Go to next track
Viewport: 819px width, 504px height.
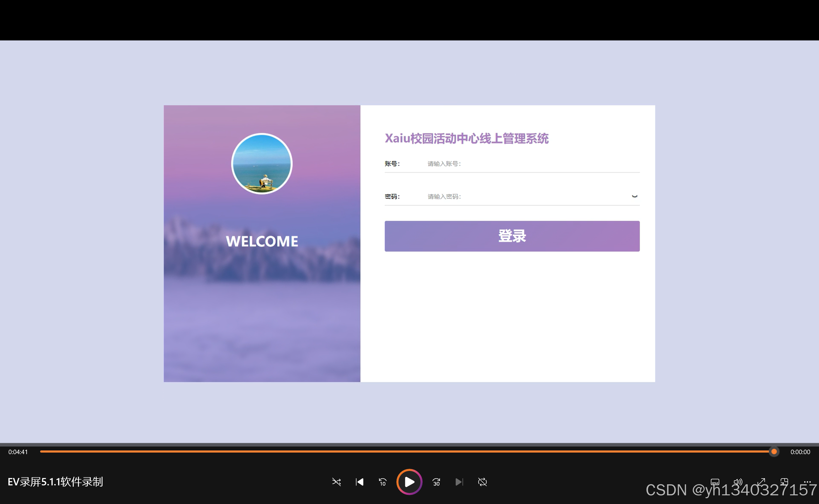pyautogui.click(x=459, y=482)
